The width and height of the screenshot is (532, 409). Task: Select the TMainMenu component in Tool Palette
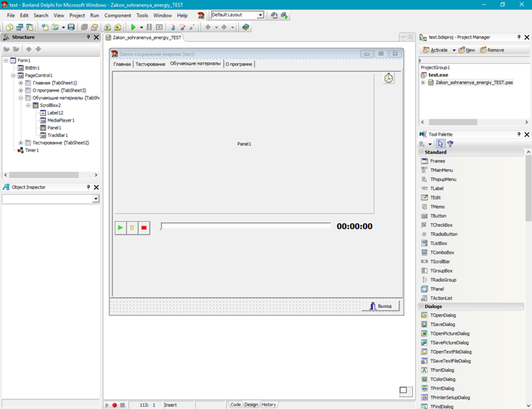(x=442, y=170)
